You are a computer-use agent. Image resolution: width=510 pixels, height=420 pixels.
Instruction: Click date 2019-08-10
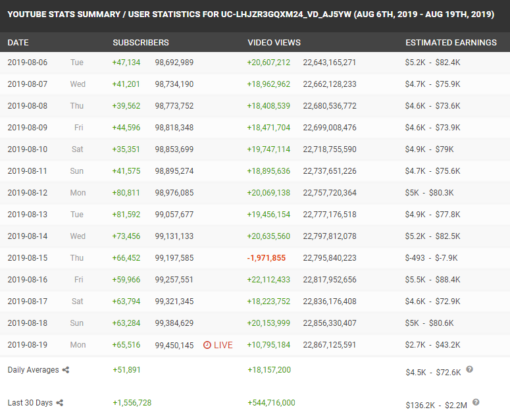(x=28, y=149)
